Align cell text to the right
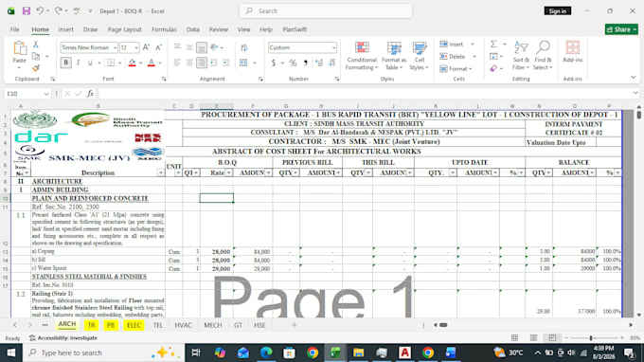Screen dimensions: 644x362 pos(201,63)
